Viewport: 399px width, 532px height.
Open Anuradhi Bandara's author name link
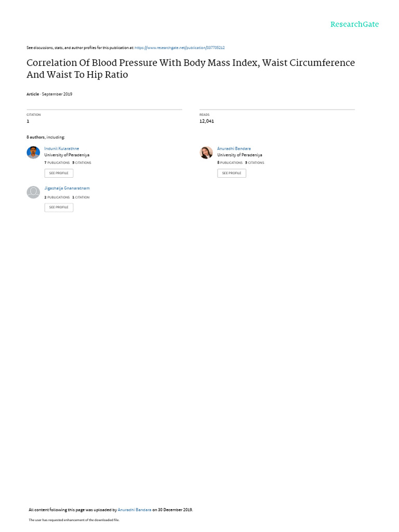[234, 149]
